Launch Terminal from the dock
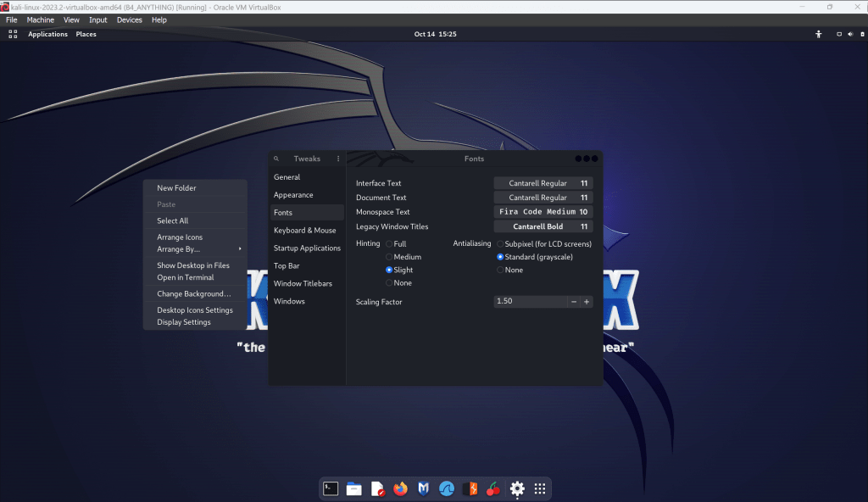 click(x=331, y=488)
